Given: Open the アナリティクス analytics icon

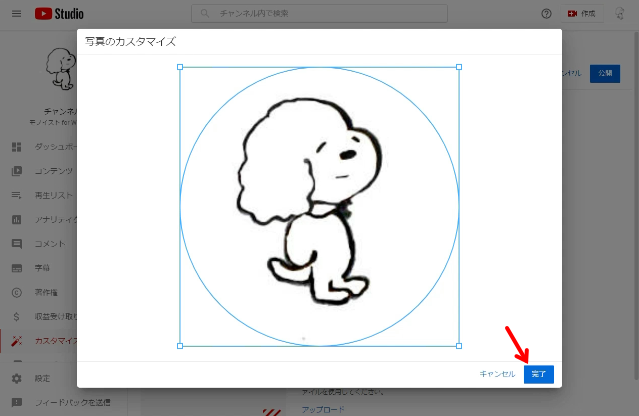Looking at the screenshot, I should pos(16,220).
